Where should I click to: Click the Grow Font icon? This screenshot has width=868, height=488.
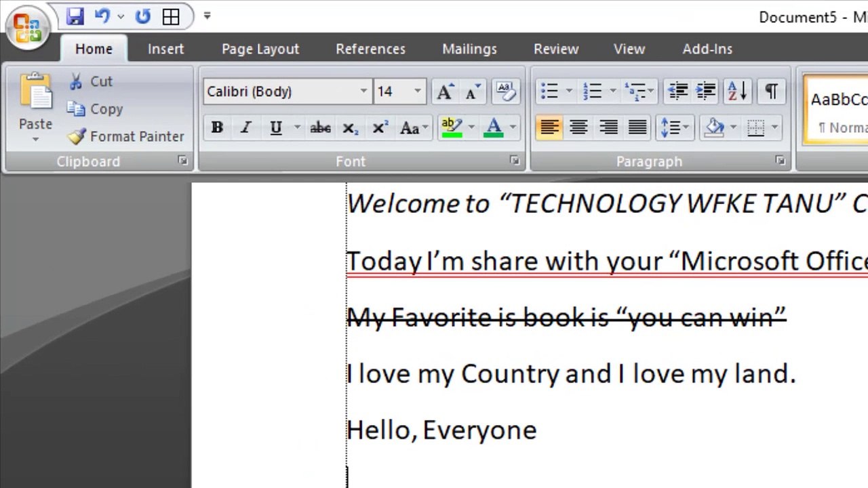(x=445, y=91)
